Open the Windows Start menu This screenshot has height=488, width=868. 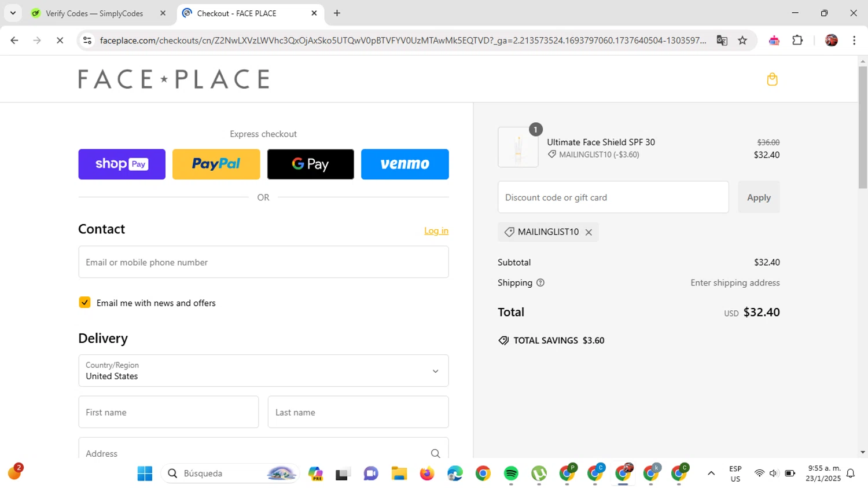[145, 474]
